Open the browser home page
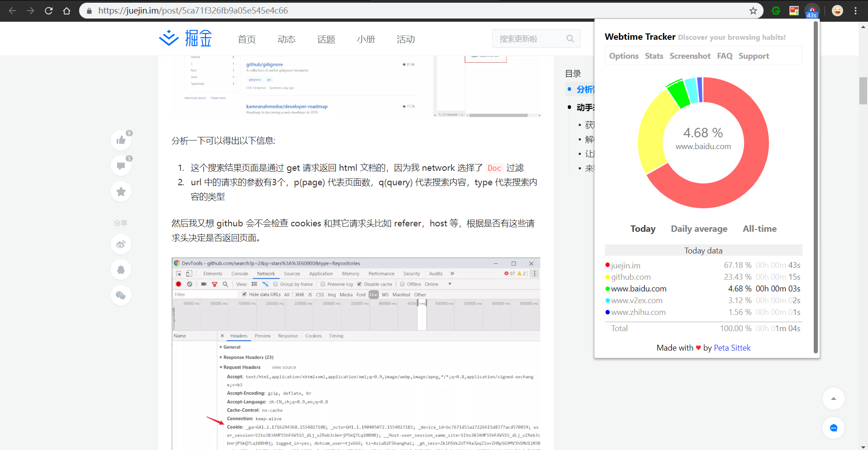 tap(66, 10)
